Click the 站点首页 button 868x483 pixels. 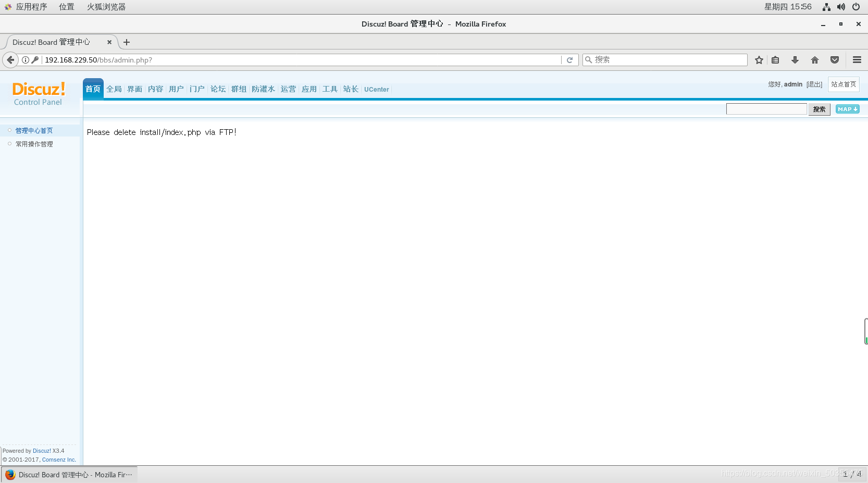pos(844,84)
